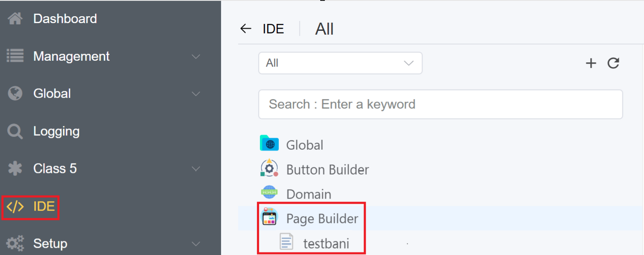The width and height of the screenshot is (644, 255).
Task: Click the testbani document icon
Action: click(287, 242)
